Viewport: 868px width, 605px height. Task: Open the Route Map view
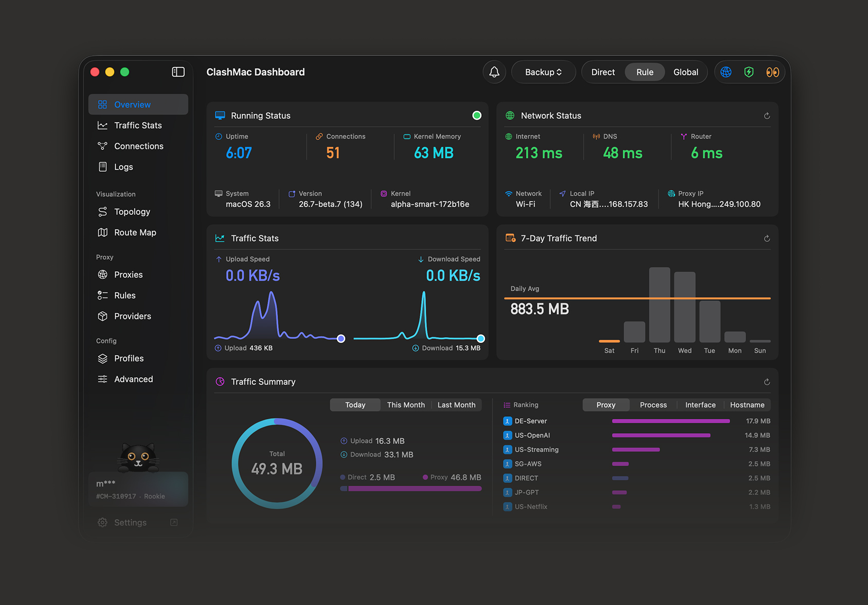coord(135,233)
